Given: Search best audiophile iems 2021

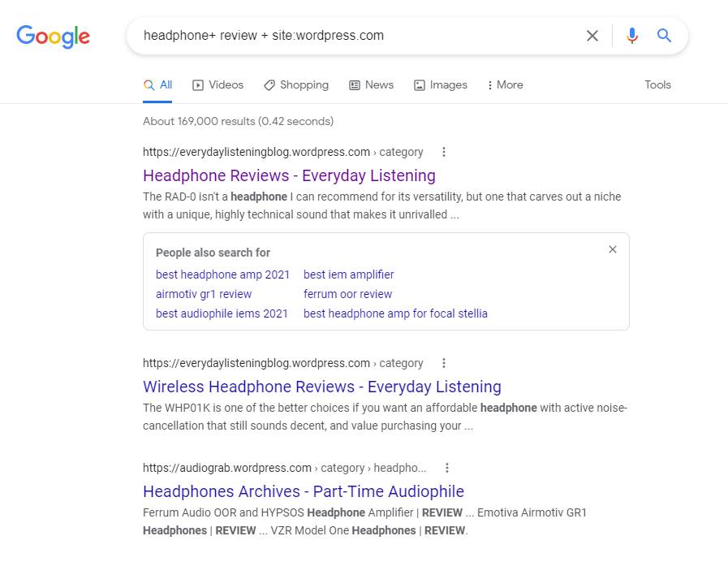Looking at the screenshot, I should (x=222, y=313).
